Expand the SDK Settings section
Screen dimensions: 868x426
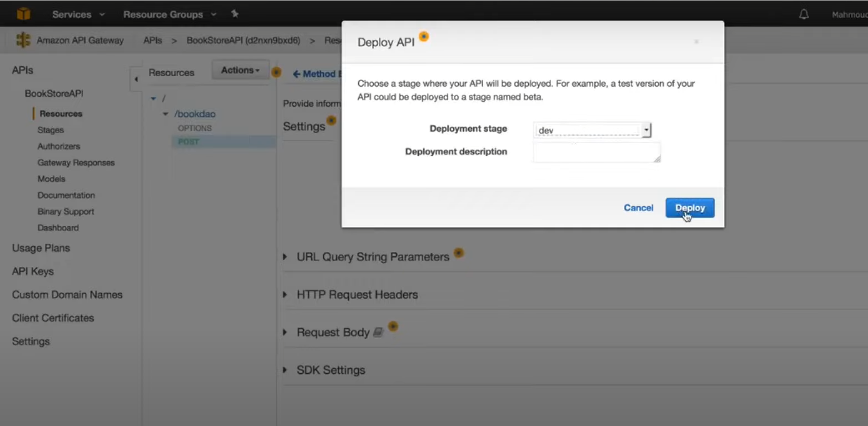pyautogui.click(x=285, y=370)
